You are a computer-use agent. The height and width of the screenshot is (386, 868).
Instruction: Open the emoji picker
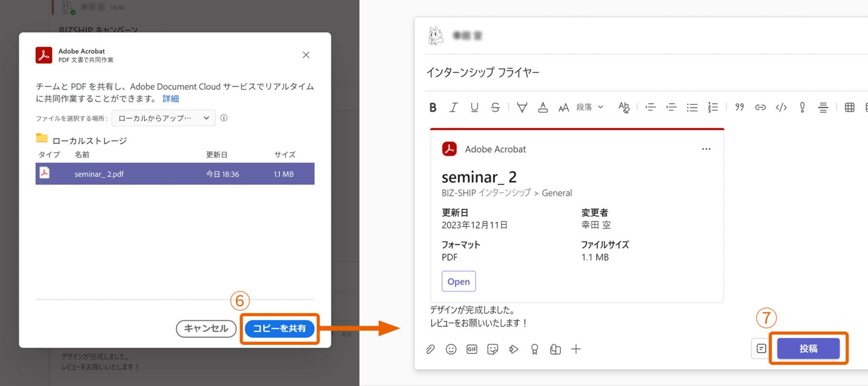[x=451, y=349]
